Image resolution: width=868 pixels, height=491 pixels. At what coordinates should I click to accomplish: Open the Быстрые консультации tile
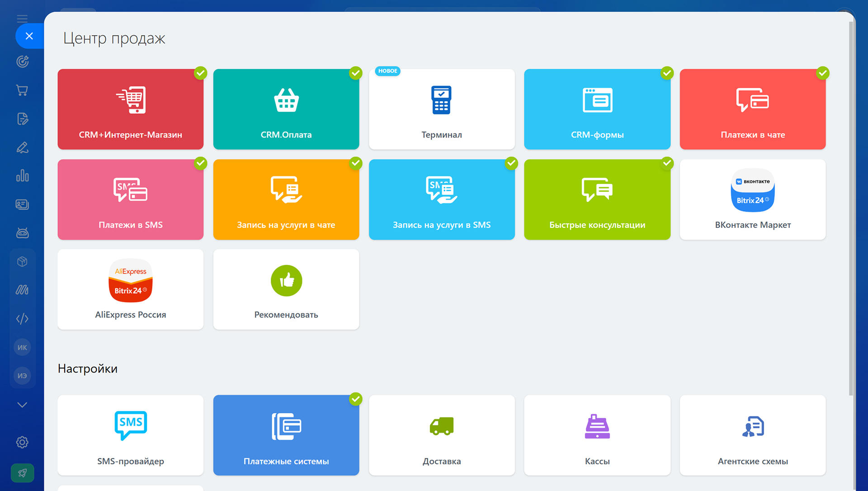pyautogui.click(x=597, y=199)
